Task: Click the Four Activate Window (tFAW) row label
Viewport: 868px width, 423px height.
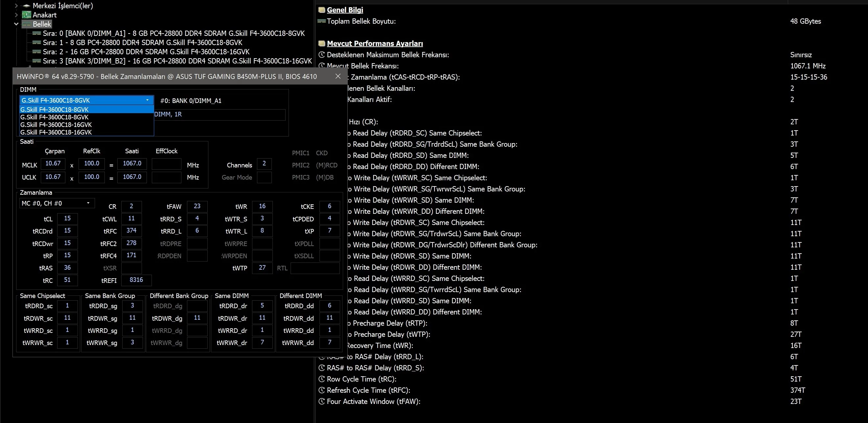Action: pyautogui.click(x=374, y=401)
